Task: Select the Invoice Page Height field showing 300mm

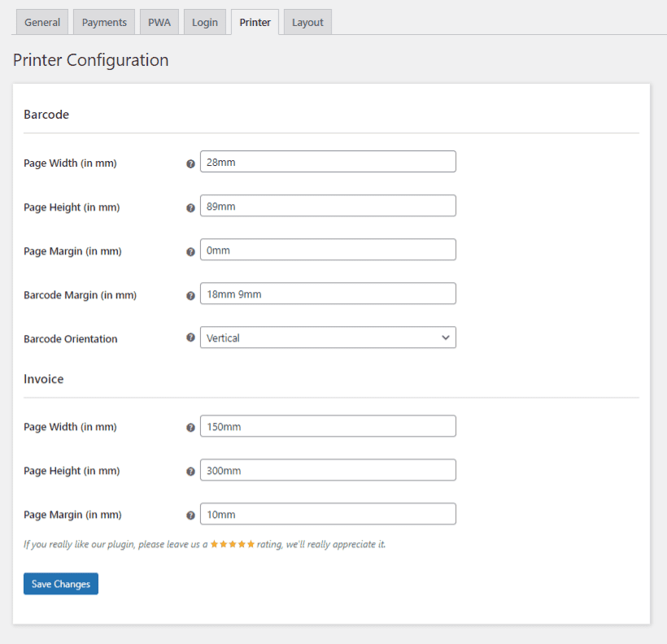Action: tap(328, 470)
